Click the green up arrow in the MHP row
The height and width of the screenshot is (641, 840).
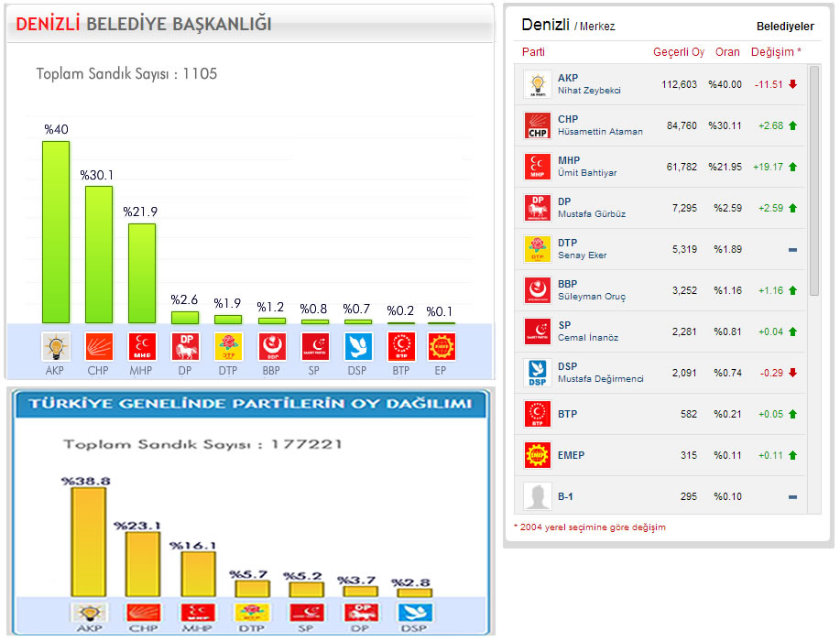(793, 167)
